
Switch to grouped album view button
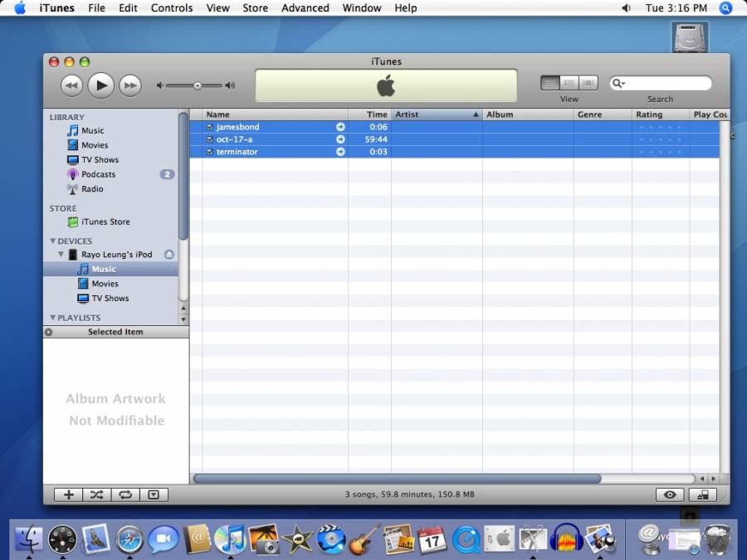tap(569, 83)
